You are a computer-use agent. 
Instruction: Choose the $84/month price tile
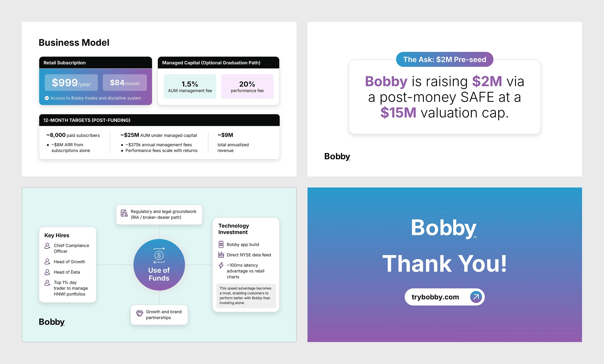tap(125, 83)
